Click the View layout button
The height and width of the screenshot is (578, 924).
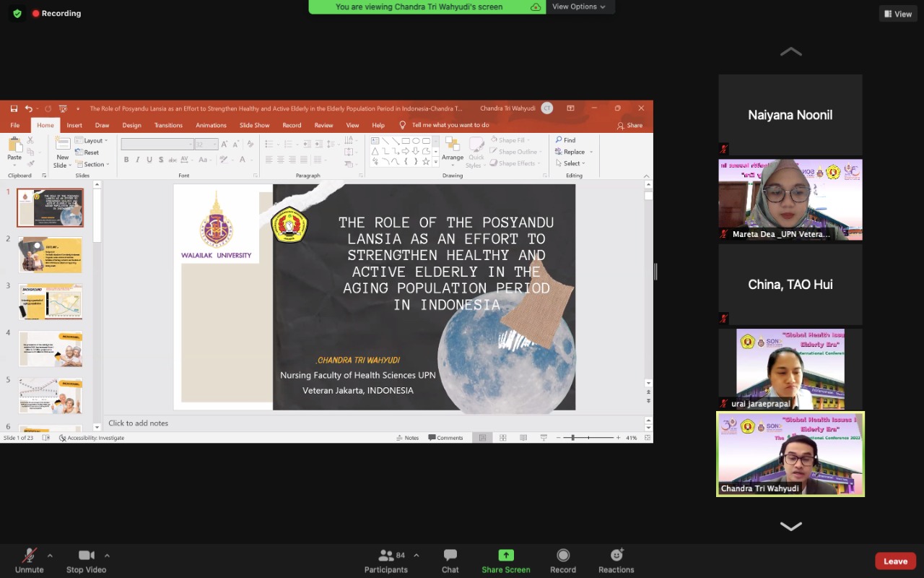897,14
